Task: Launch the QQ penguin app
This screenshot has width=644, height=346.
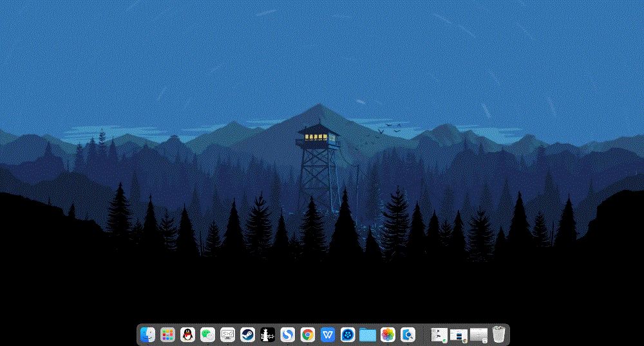Action: 187,334
